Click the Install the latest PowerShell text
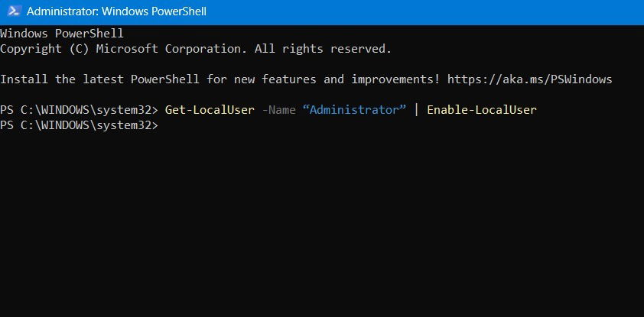Viewport: 644px width, 317px height. (x=99, y=79)
